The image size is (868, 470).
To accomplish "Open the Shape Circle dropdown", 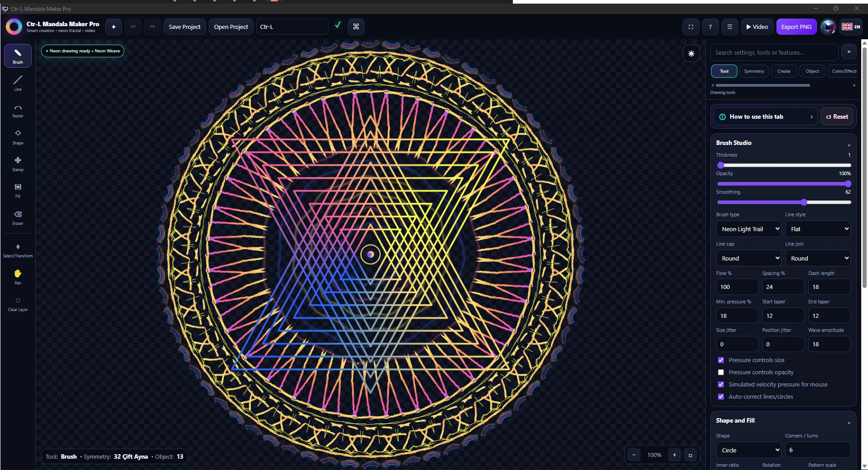I will point(749,450).
